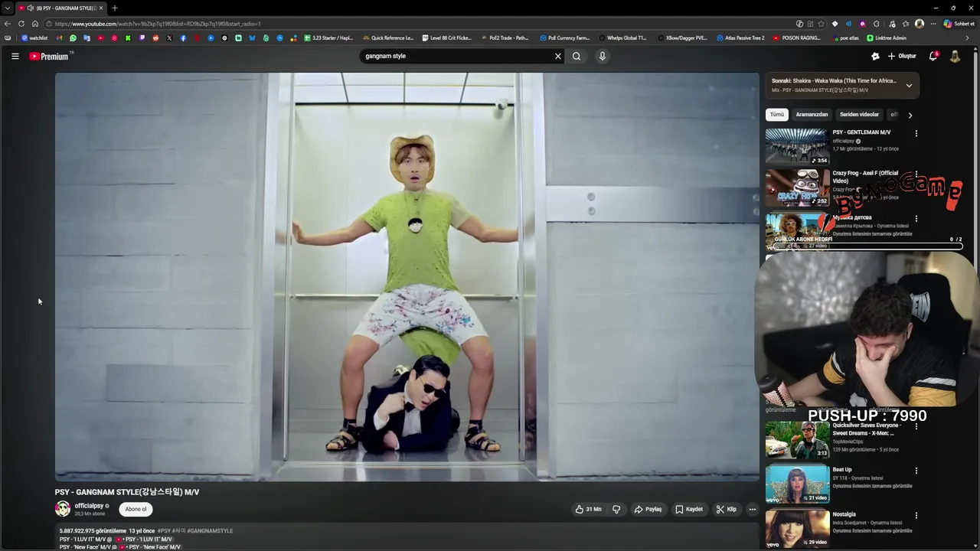980x551 pixels.
Task: Open the Gmail bookmark icon
Action: coord(59,37)
